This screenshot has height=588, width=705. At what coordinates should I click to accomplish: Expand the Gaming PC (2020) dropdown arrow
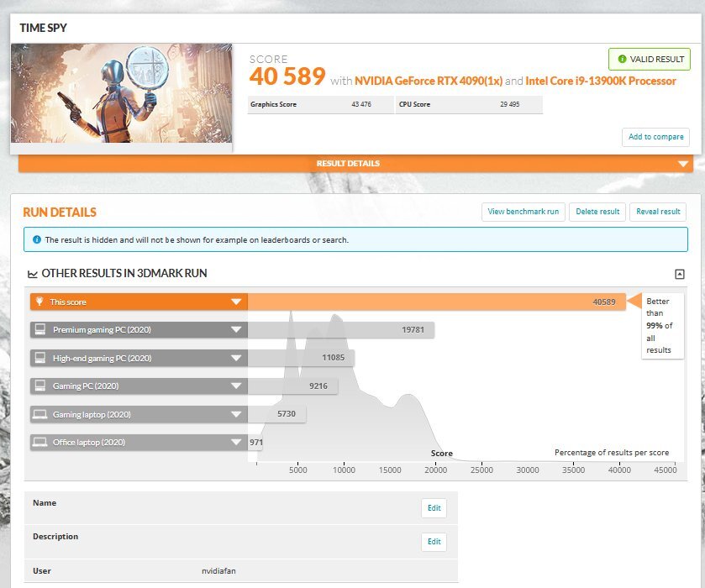(x=236, y=386)
